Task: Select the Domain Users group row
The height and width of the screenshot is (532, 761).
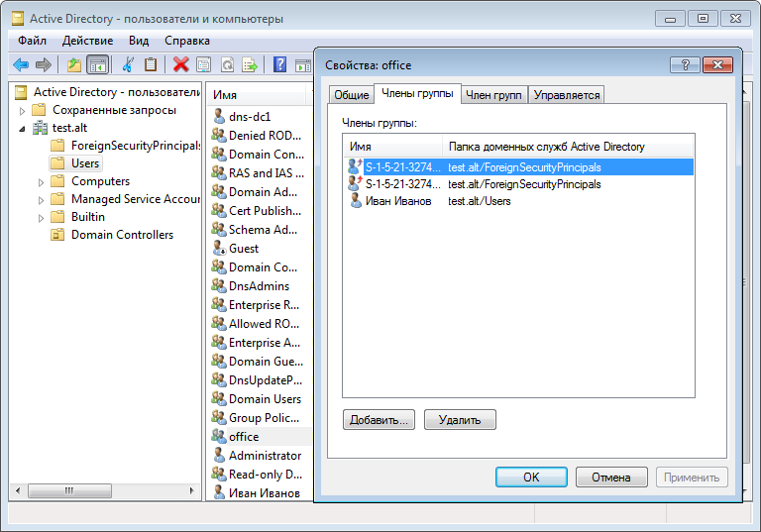Action: tap(257, 399)
